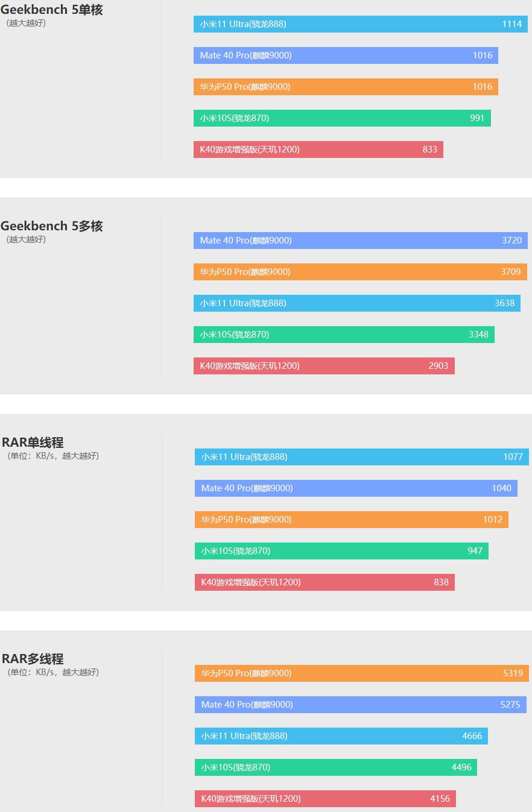
Task: Select Mate 40 Pro bar in Geekbench 5单核
Action: (346, 55)
